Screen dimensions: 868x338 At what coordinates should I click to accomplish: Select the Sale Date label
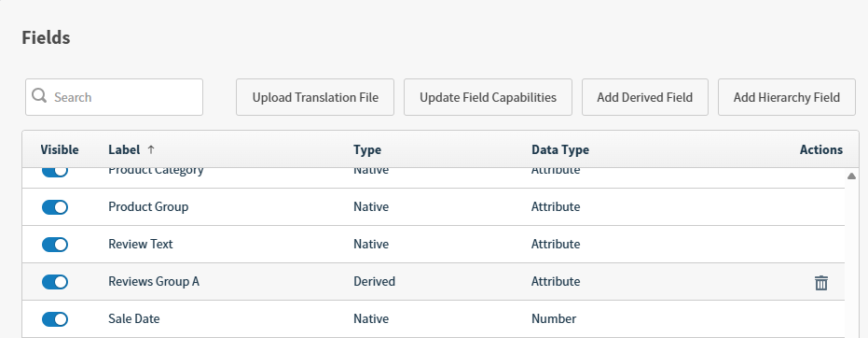[134, 318]
